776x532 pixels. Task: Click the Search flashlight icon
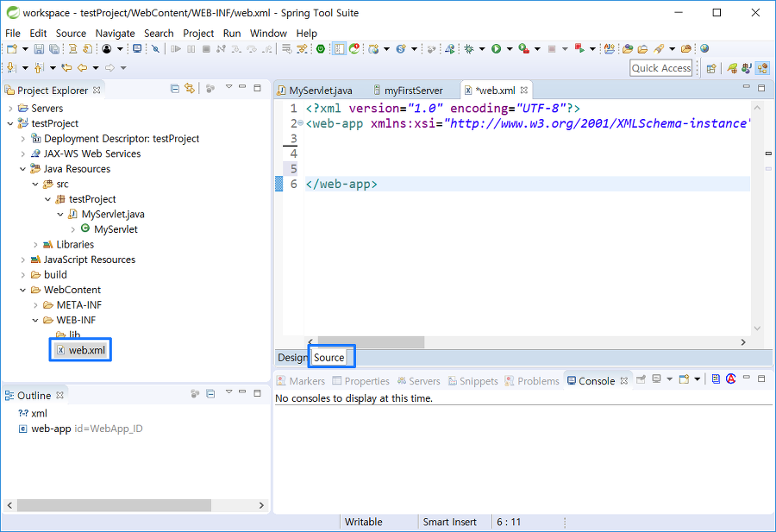pos(658,48)
